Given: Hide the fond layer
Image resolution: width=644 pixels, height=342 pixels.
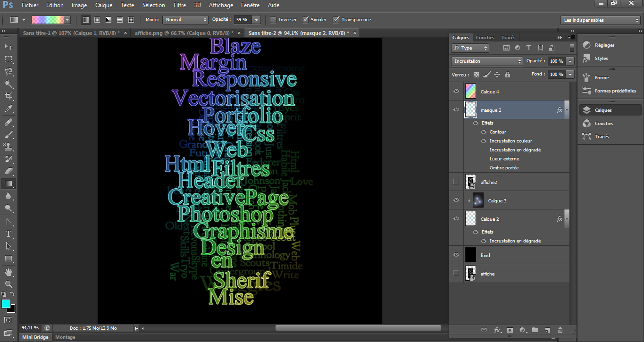Looking at the screenshot, I should tap(456, 255).
